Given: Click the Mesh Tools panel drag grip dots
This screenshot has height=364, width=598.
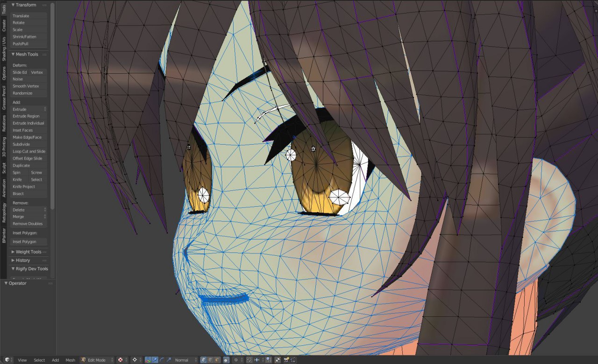Looking at the screenshot, I should [44, 54].
